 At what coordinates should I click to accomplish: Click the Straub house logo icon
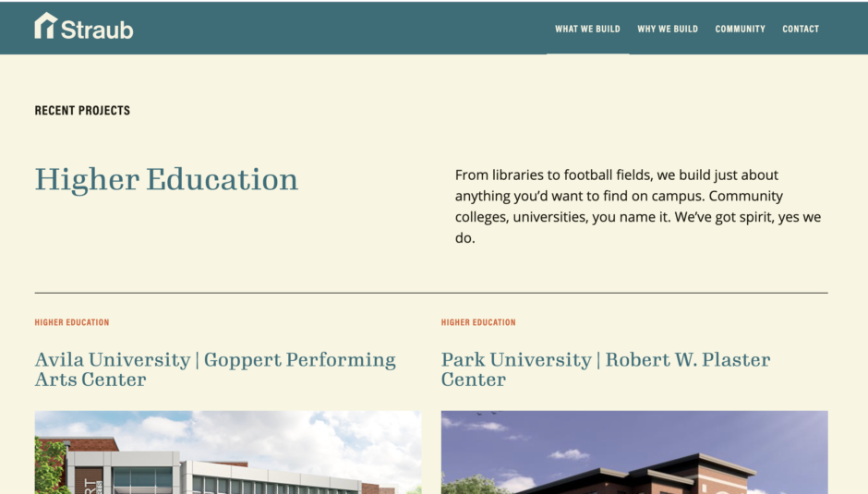tap(45, 26)
